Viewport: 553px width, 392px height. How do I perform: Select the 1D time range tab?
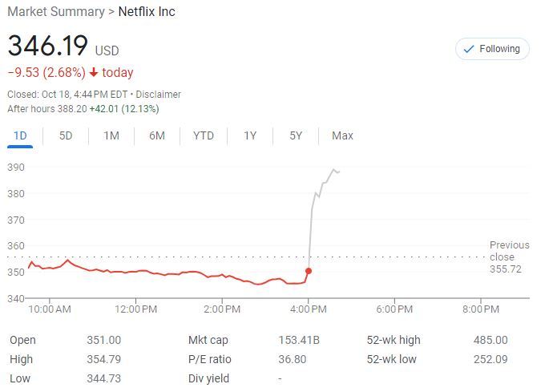pyautogui.click(x=20, y=135)
